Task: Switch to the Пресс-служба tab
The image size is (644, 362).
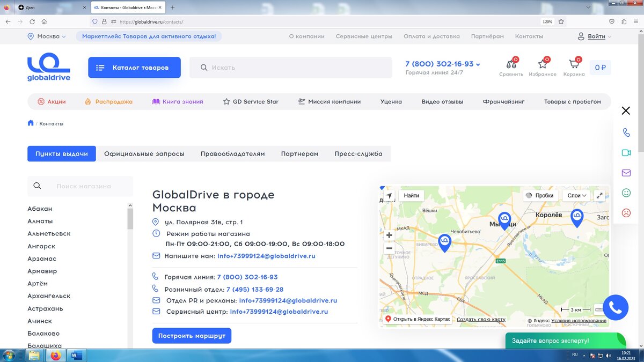Action: 358,154
